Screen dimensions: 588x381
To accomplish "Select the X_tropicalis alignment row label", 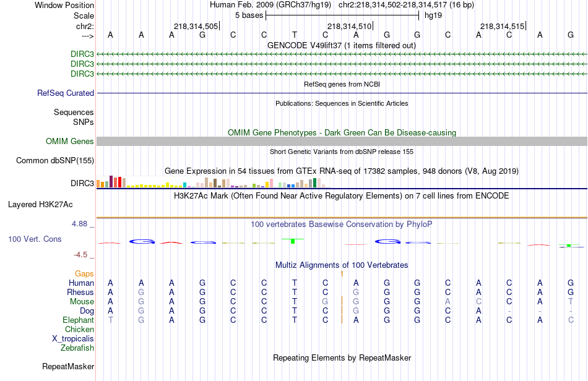I will 73,339.
